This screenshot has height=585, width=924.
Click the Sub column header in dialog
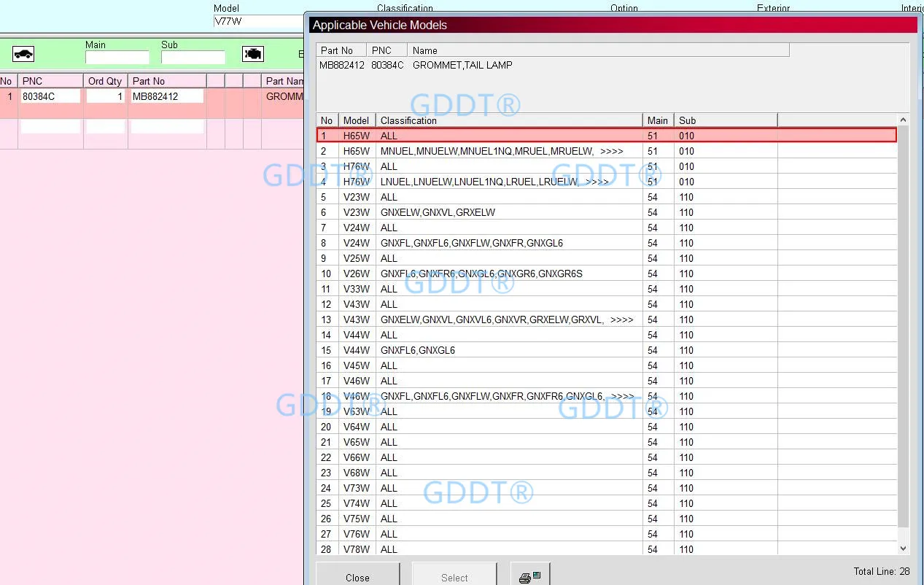(x=726, y=120)
